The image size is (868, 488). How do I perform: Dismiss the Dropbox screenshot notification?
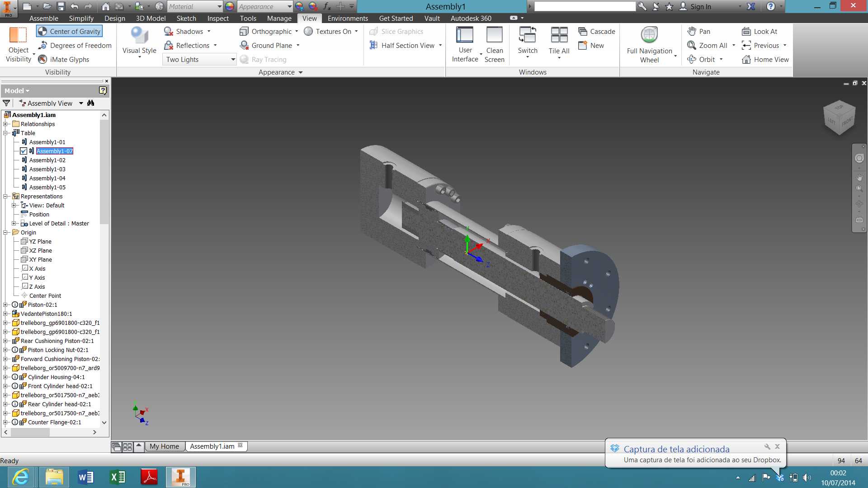pyautogui.click(x=777, y=446)
